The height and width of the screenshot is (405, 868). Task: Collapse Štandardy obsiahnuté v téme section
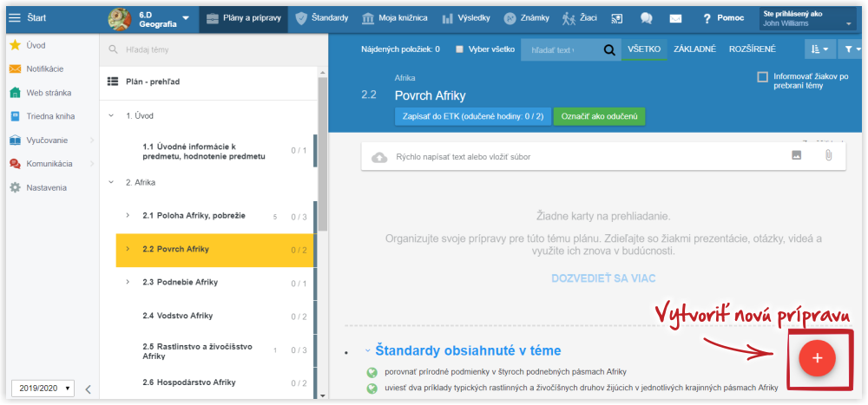coord(367,350)
